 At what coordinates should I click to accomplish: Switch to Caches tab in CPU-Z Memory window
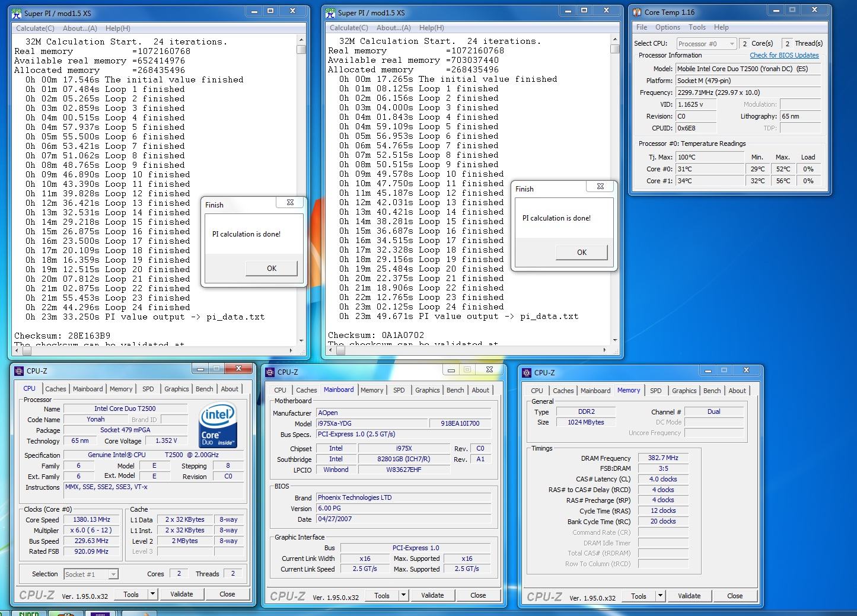point(563,391)
